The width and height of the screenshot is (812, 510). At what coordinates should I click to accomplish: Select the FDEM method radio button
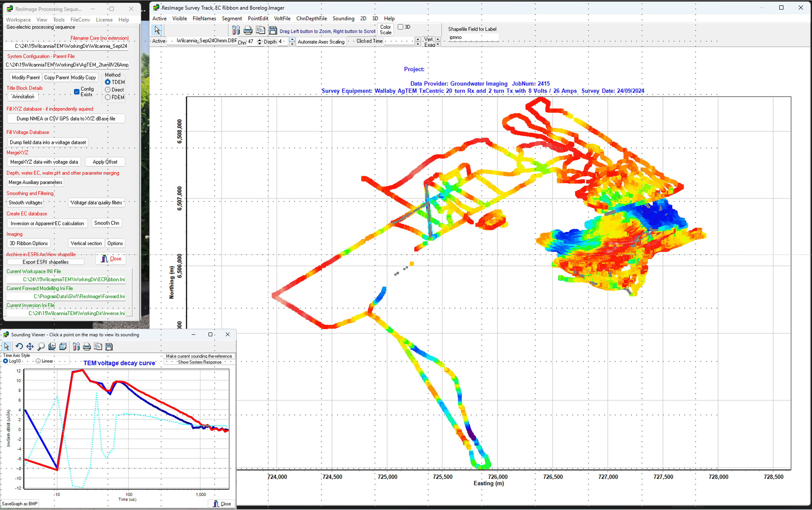pos(108,97)
